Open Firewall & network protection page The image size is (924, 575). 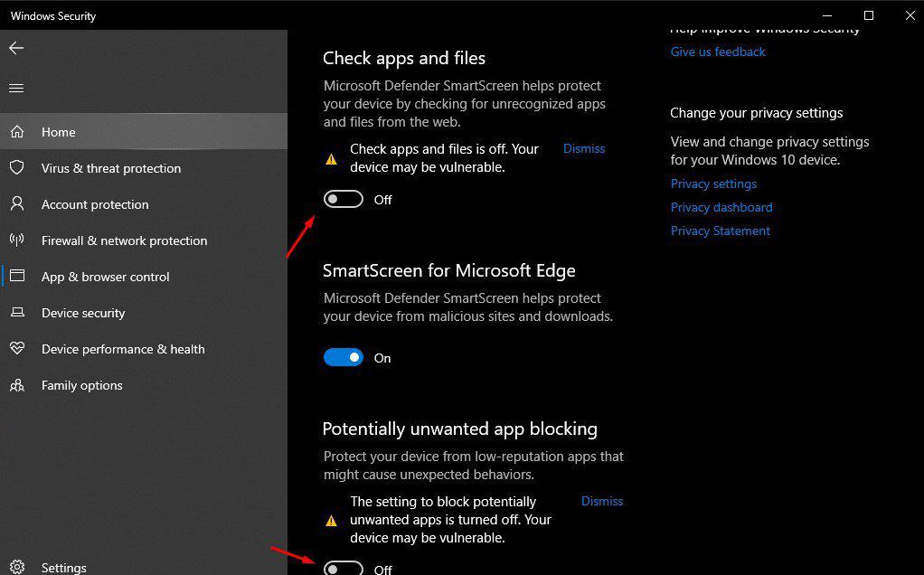pyautogui.click(x=144, y=240)
